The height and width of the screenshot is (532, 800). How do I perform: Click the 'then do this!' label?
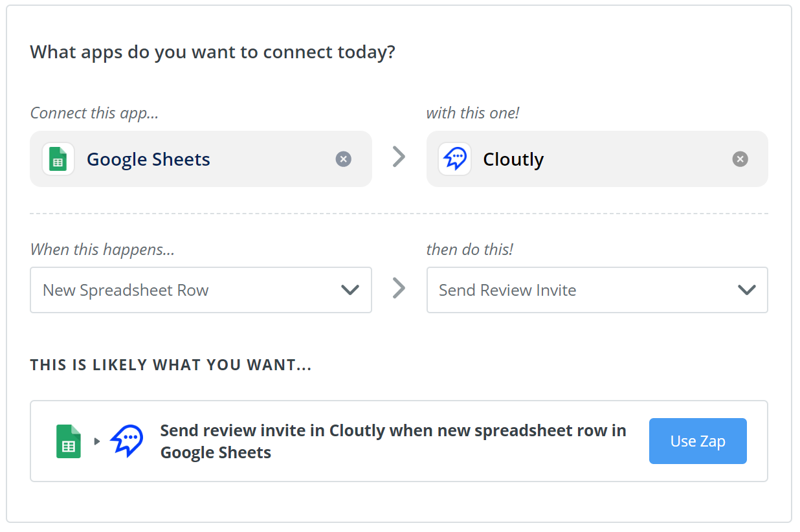coord(469,249)
